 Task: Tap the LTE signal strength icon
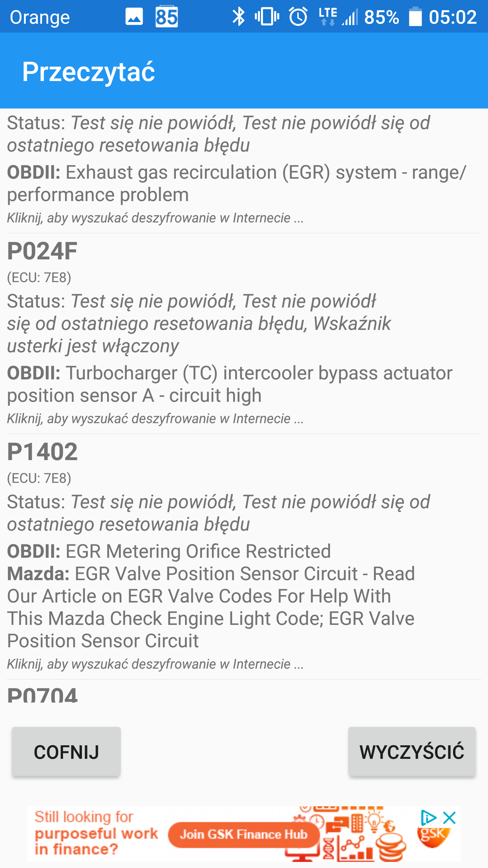(x=339, y=17)
